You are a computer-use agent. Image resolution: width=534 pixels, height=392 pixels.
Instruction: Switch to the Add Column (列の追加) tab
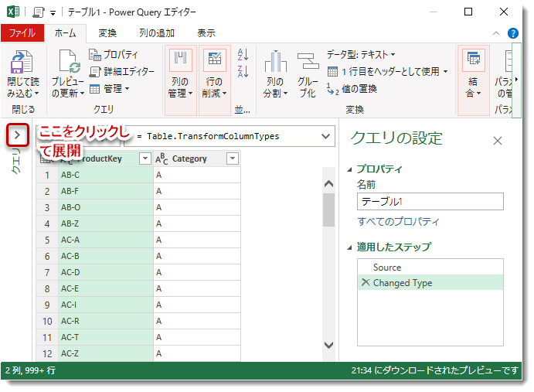(x=157, y=33)
